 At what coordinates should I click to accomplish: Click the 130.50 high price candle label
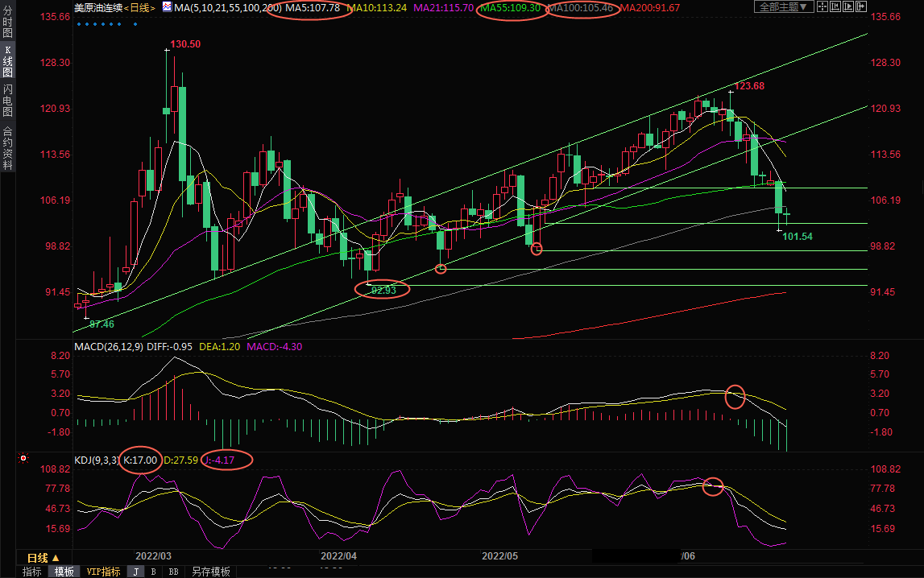tap(185, 44)
